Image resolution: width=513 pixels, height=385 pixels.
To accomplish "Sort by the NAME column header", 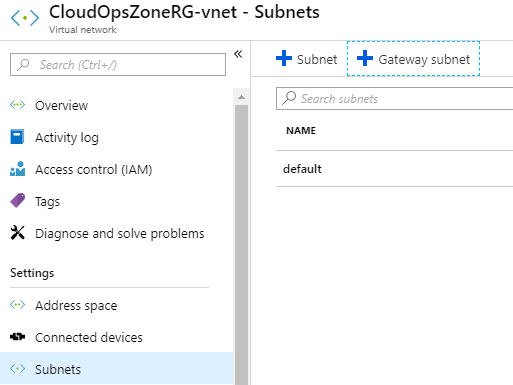I will click(301, 130).
